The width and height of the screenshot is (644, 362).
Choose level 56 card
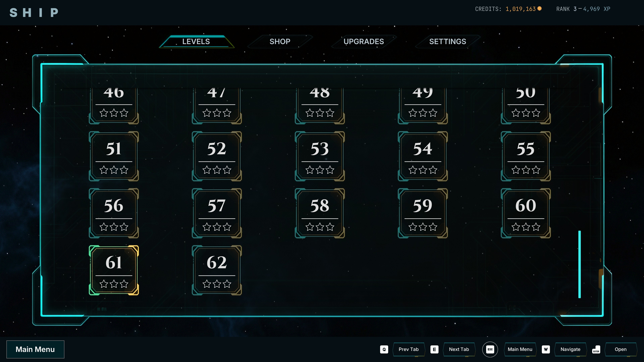pyautogui.click(x=114, y=213)
